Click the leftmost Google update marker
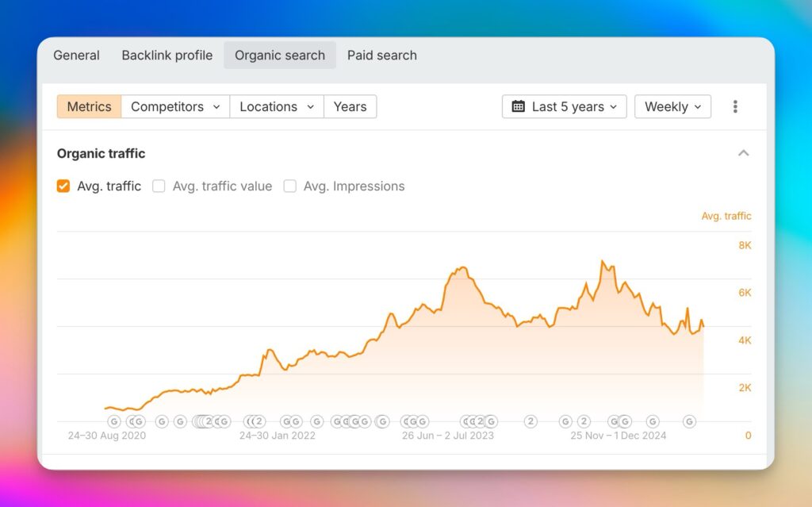Image resolution: width=812 pixels, height=507 pixels. (x=113, y=421)
